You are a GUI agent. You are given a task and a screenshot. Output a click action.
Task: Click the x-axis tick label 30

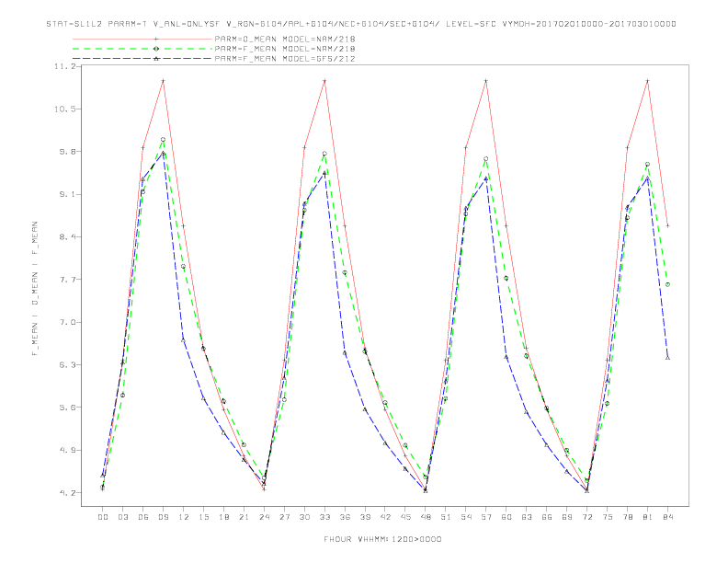pos(304,517)
